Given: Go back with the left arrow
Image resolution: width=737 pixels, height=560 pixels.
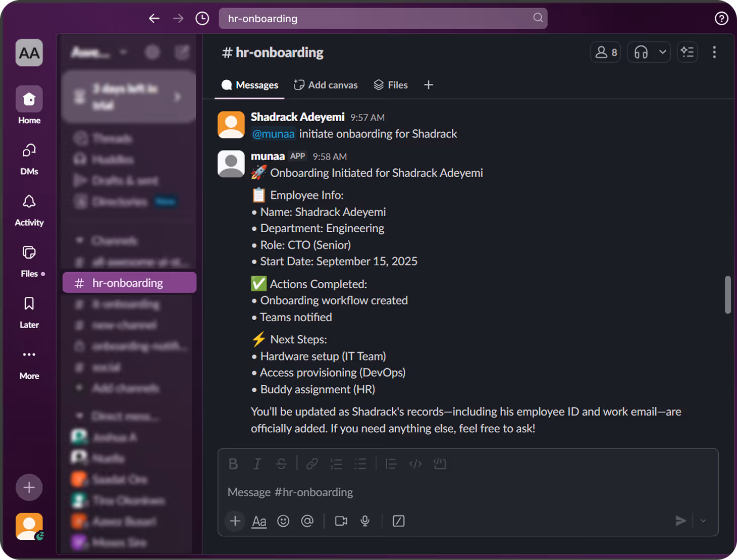Looking at the screenshot, I should click(x=154, y=19).
